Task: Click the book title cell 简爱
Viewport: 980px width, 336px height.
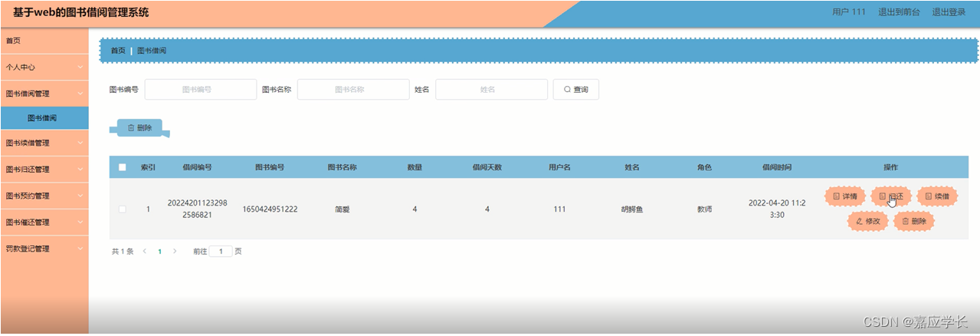Action: [x=343, y=209]
